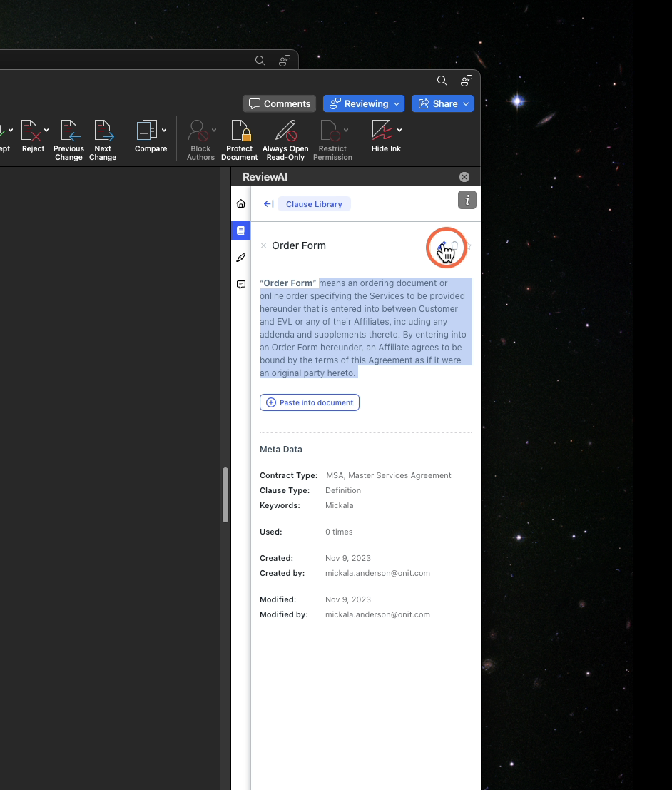Image resolution: width=672 pixels, height=790 pixels.
Task: Click Paste into document button
Action: (310, 402)
